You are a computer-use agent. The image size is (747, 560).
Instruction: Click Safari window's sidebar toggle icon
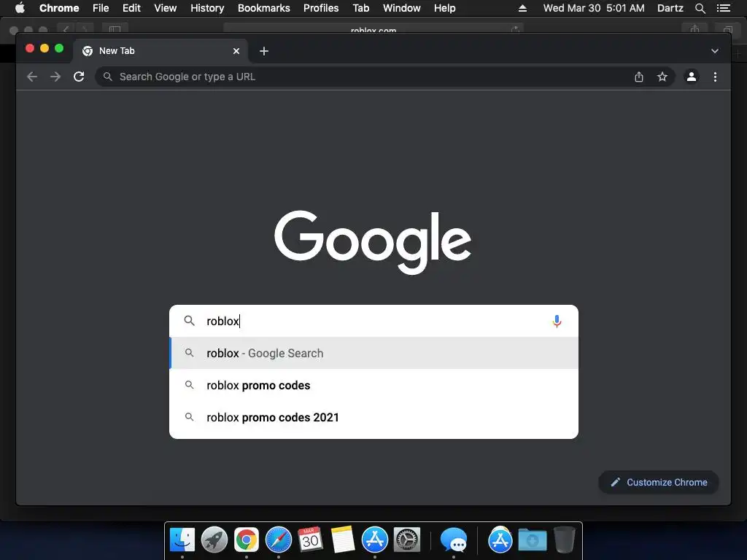[x=115, y=29]
